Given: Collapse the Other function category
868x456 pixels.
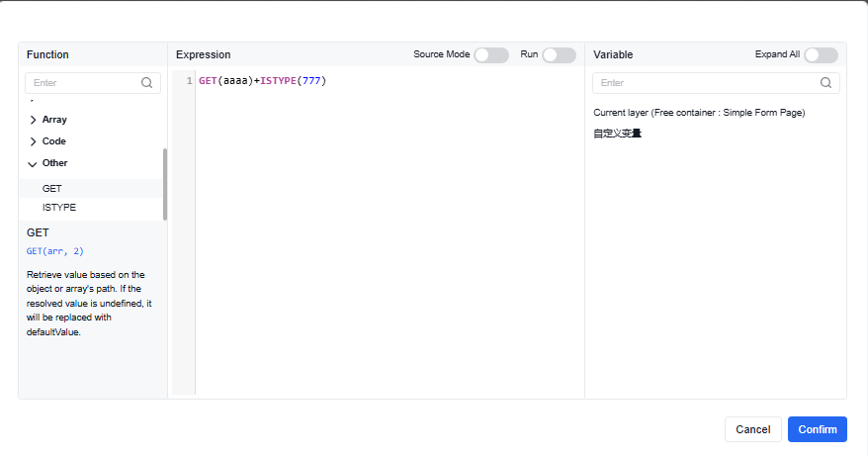Looking at the screenshot, I should pos(54,163).
